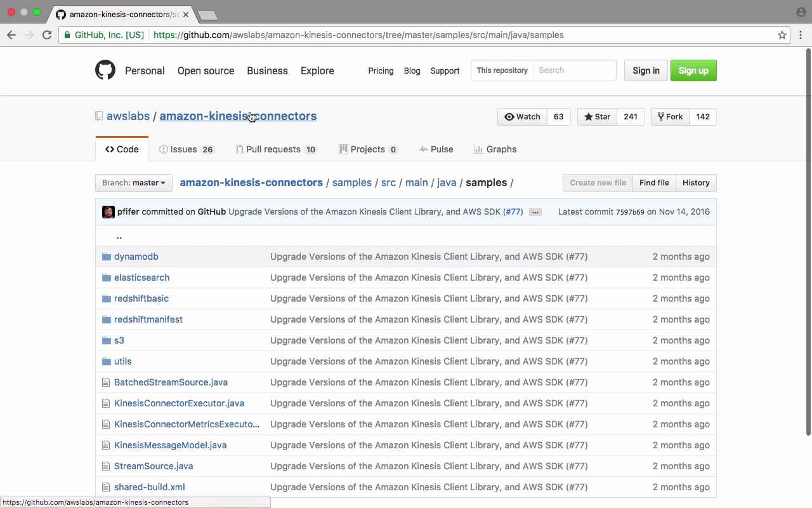Click the green Sign up button

tap(693, 70)
